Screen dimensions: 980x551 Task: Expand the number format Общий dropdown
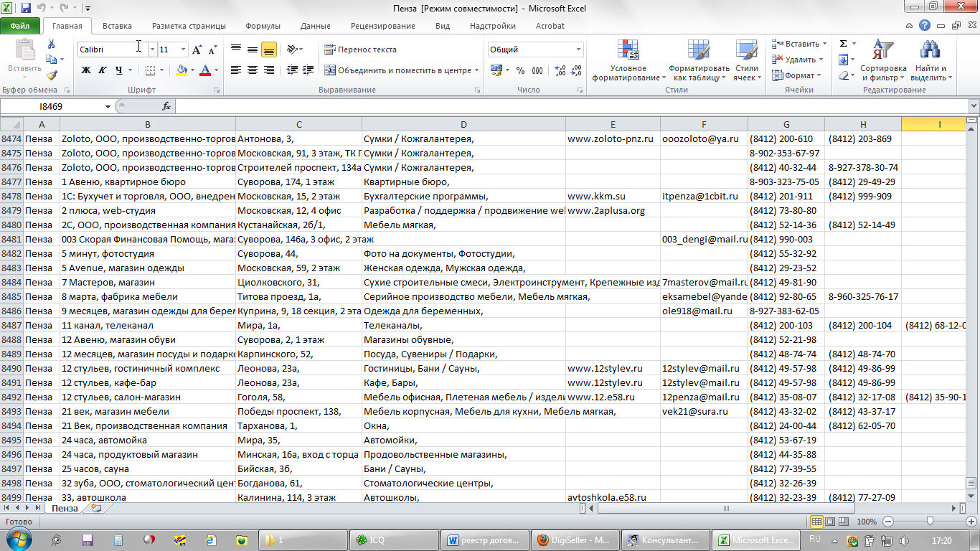click(578, 50)
